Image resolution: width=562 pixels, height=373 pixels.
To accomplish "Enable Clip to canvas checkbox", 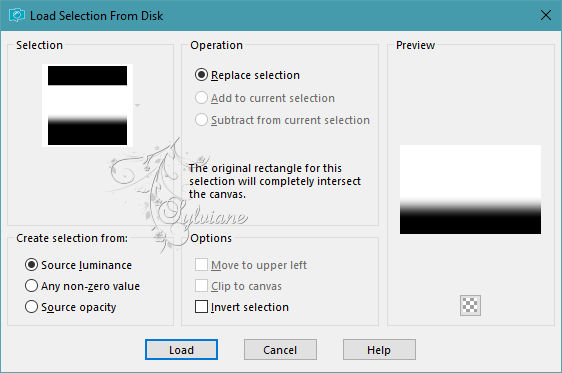I will tap(238, 286).
